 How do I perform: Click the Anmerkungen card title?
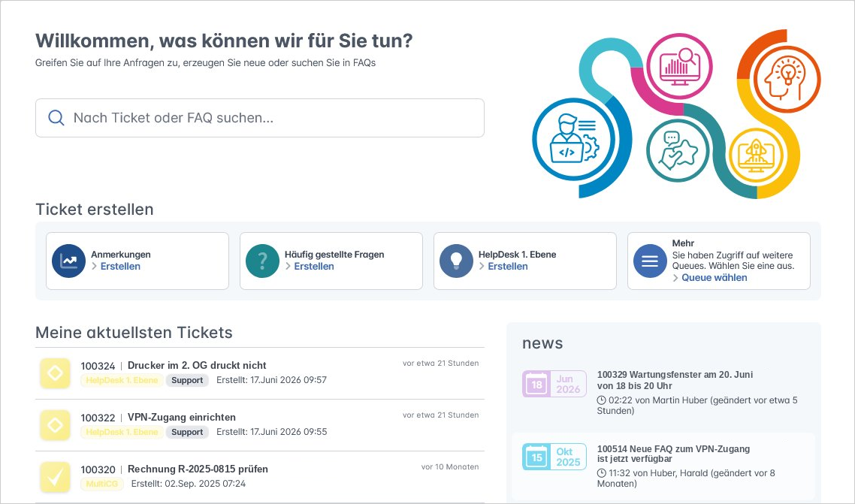tap(121, 255)
